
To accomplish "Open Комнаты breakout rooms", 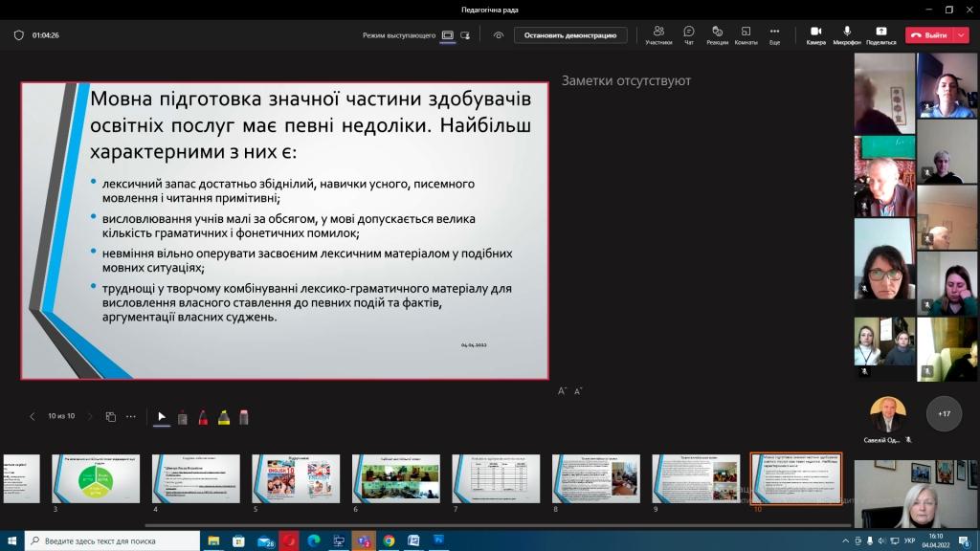I will click(746, 34).
